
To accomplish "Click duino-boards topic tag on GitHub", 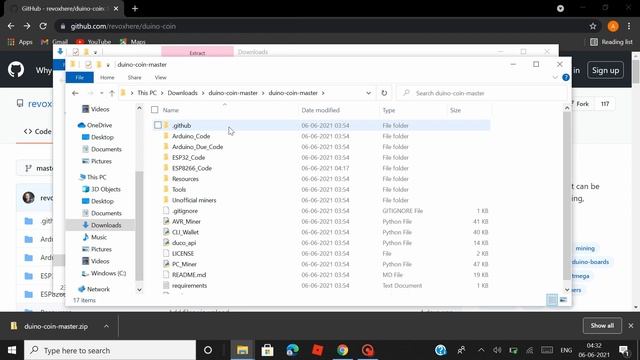I will click(590, 262).
